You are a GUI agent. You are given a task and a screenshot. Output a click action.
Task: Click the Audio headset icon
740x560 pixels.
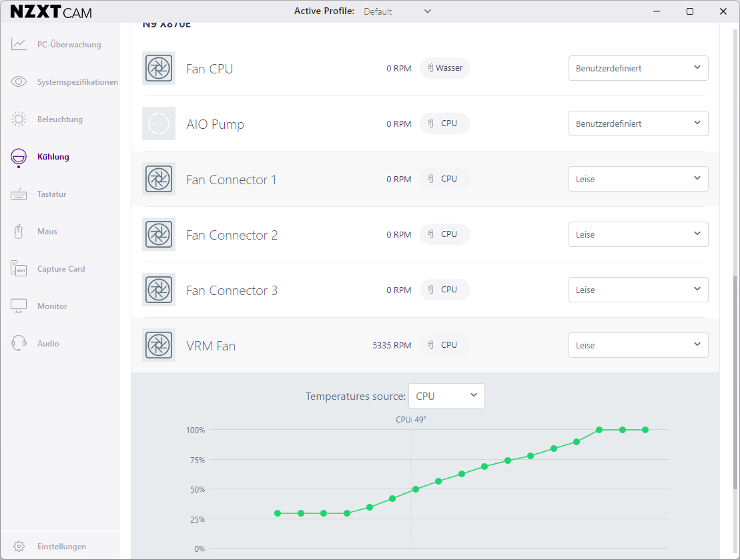click(19, 344)
